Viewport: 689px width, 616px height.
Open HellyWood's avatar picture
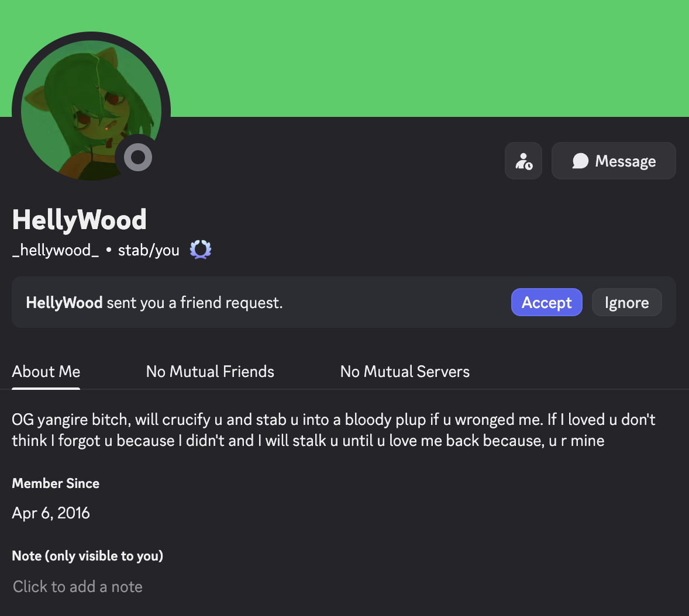91,110
